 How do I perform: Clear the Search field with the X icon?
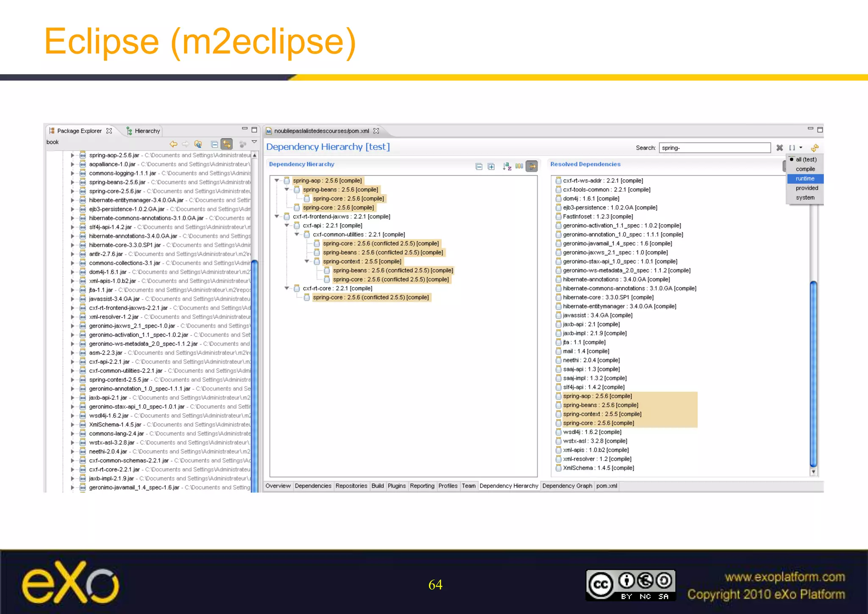(779, 148)
